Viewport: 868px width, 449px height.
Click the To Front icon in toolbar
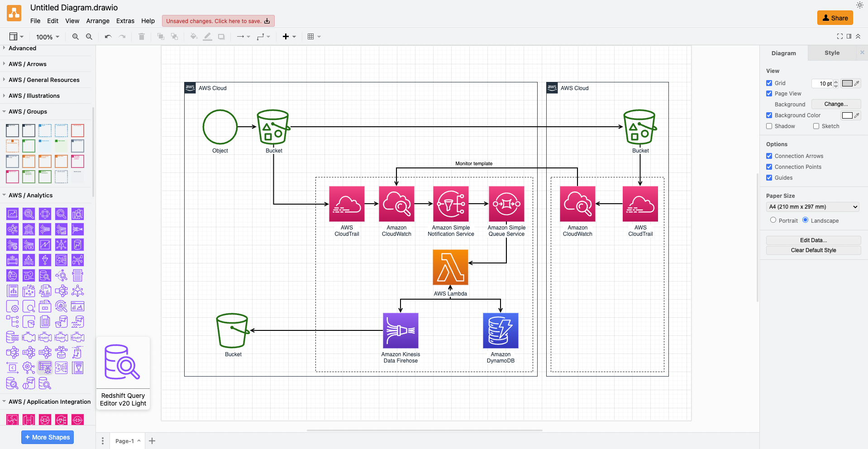click(161, 37)
